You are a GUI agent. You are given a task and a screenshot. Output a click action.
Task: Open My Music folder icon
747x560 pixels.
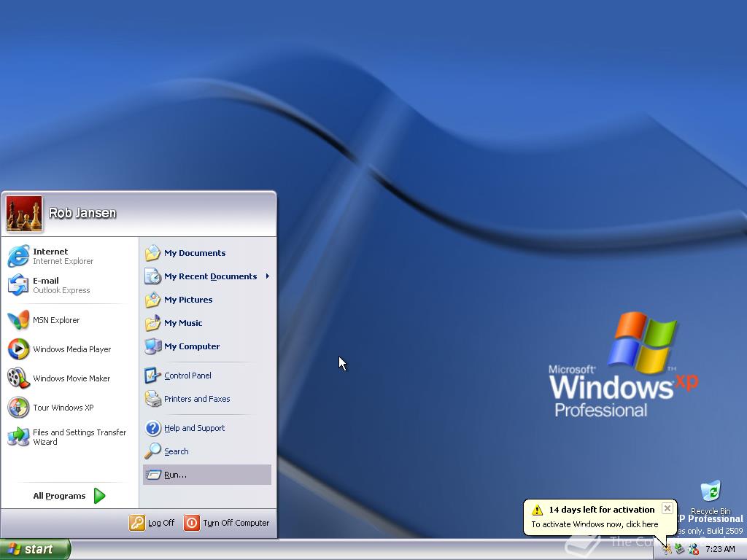click(x=153, y=323)
